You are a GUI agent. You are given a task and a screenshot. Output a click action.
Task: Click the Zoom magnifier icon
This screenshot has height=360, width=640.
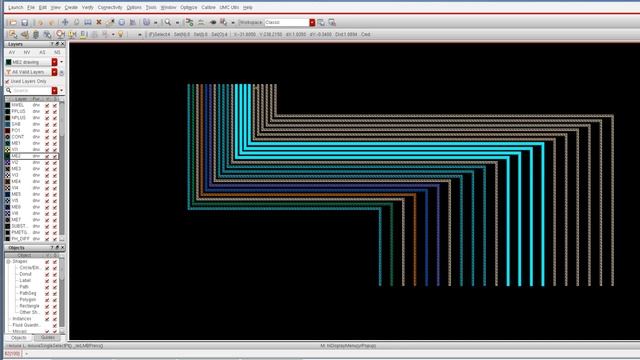168,22
